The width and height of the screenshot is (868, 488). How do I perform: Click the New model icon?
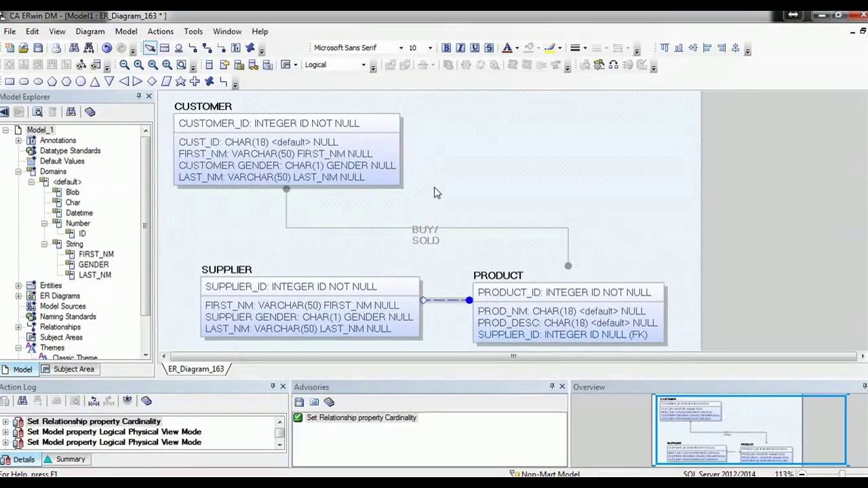9,48
